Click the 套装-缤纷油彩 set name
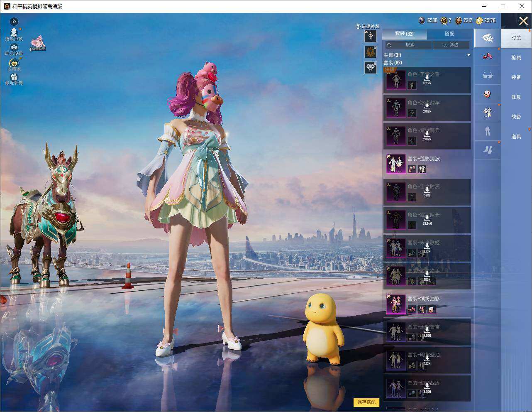The width and height of the screenshot is (532, 412). [x=423, y=299]
